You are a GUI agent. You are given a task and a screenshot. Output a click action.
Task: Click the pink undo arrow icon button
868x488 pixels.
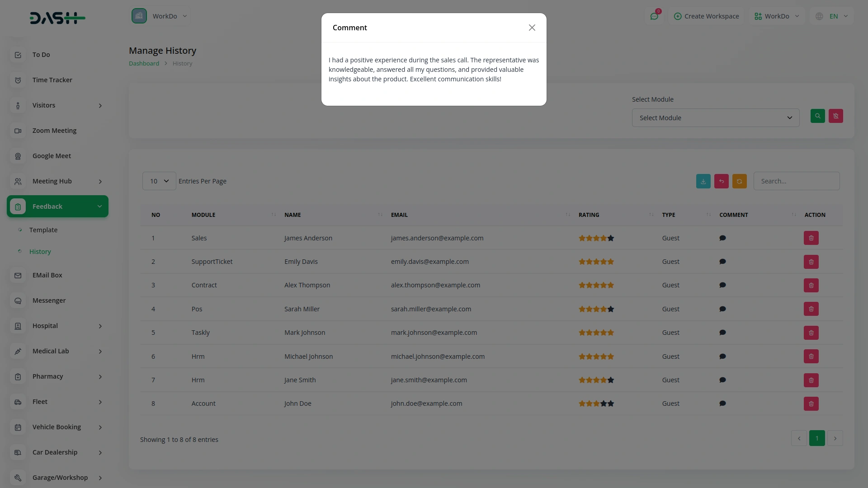pyautogui.click(x=721, y=181)
